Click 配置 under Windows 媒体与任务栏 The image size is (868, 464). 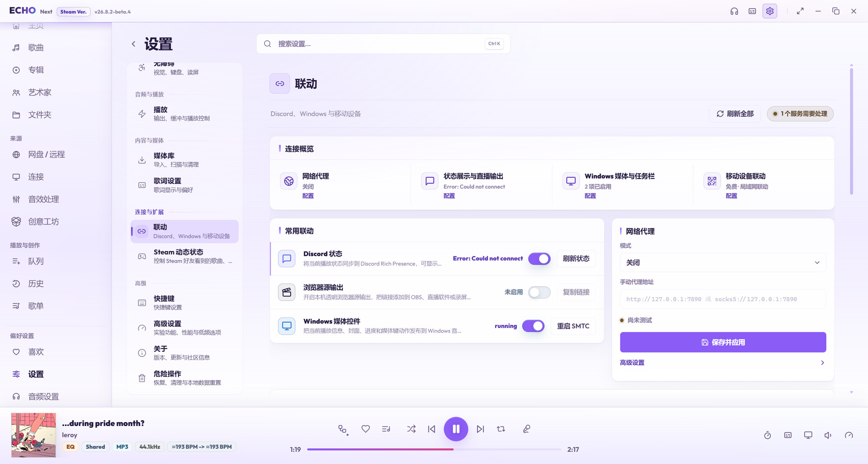pos(590,196)
